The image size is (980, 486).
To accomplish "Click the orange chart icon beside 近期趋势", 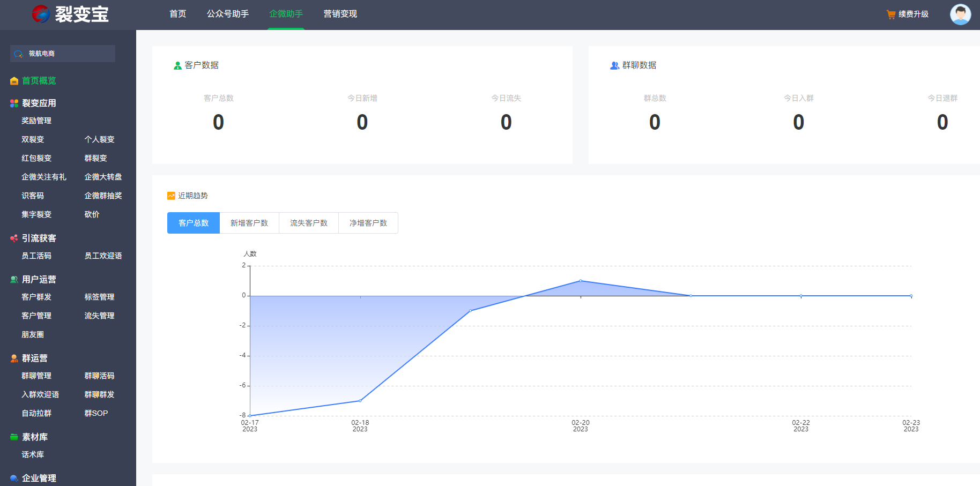I will [x=172, y=196].
